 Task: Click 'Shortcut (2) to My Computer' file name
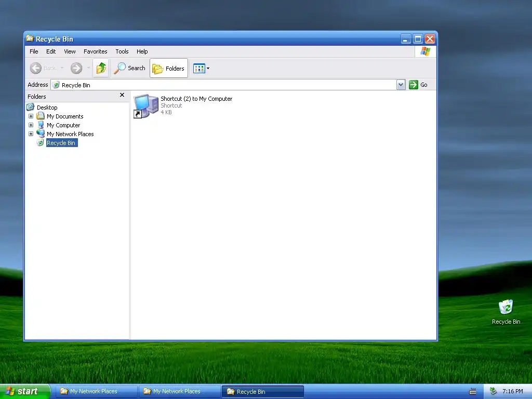pyautogui.click(x=196, y=99)
